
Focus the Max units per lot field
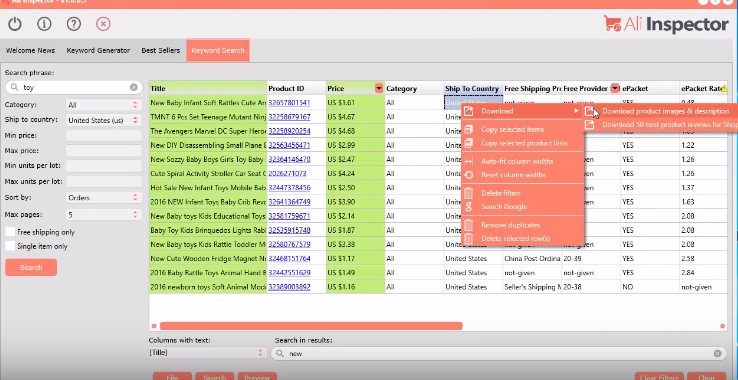tap(104, 181)
